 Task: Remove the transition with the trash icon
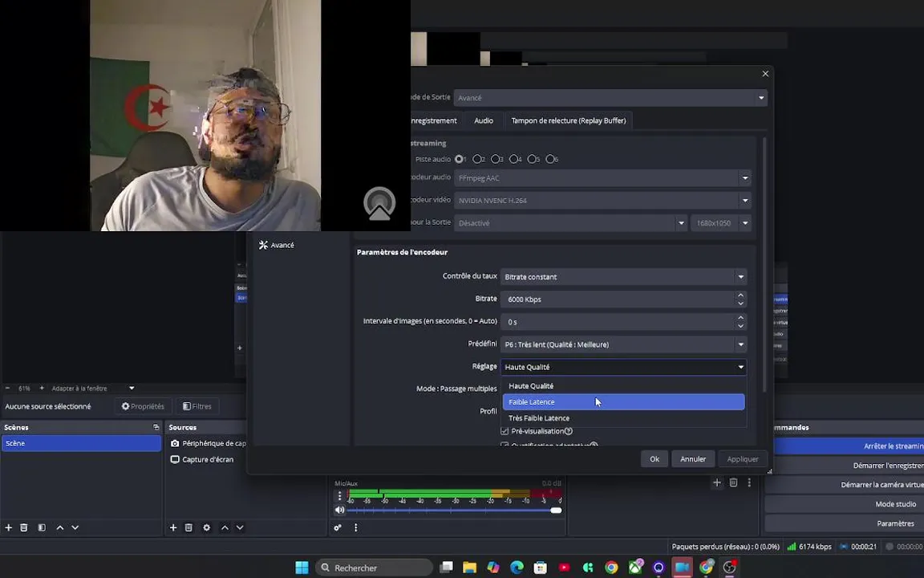734,482
